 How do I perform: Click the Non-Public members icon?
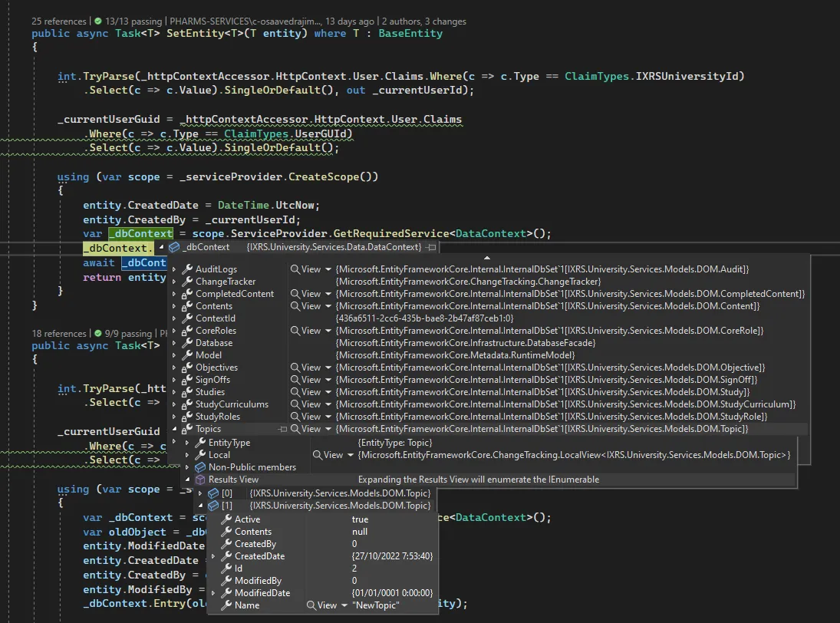point(200,467)
